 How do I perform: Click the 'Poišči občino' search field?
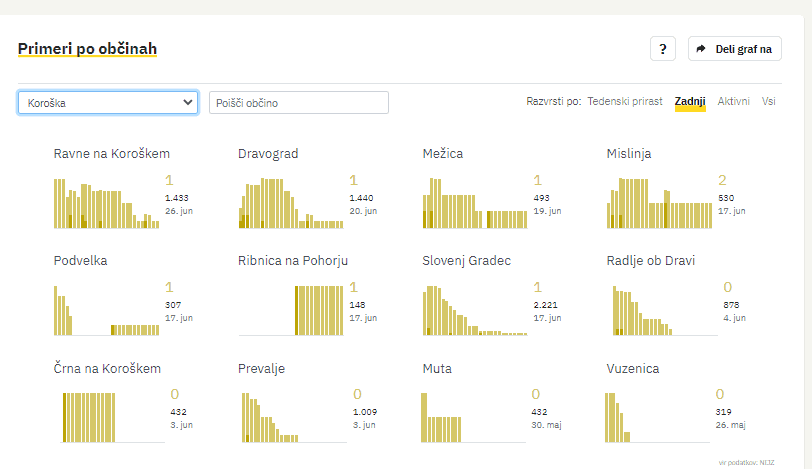pyautogui.click(x=298, y=103)
